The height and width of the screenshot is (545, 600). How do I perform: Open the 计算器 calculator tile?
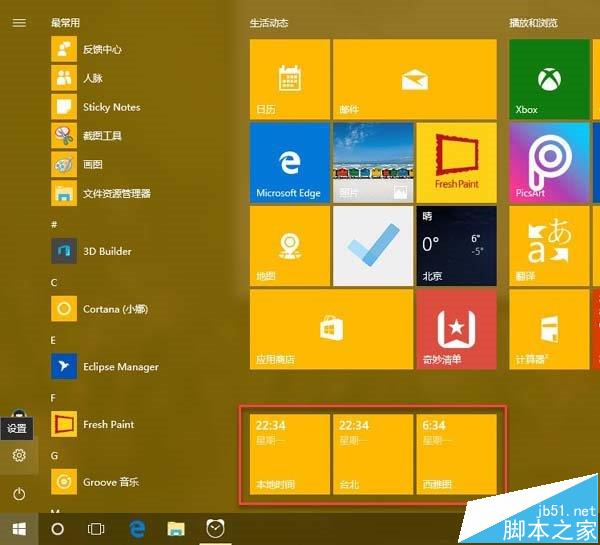click(549, 330)
